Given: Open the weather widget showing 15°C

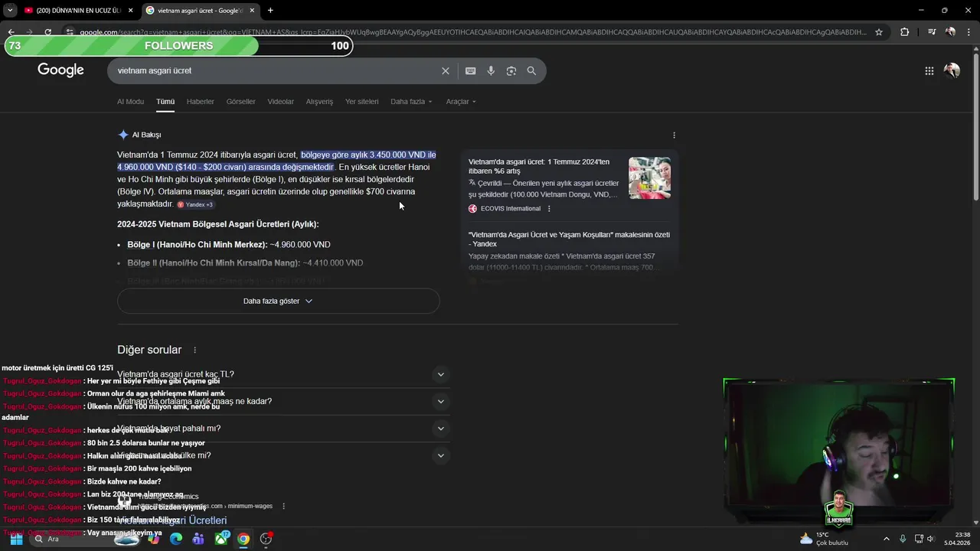Looking at the screenshot, I should tap(824, 539).
